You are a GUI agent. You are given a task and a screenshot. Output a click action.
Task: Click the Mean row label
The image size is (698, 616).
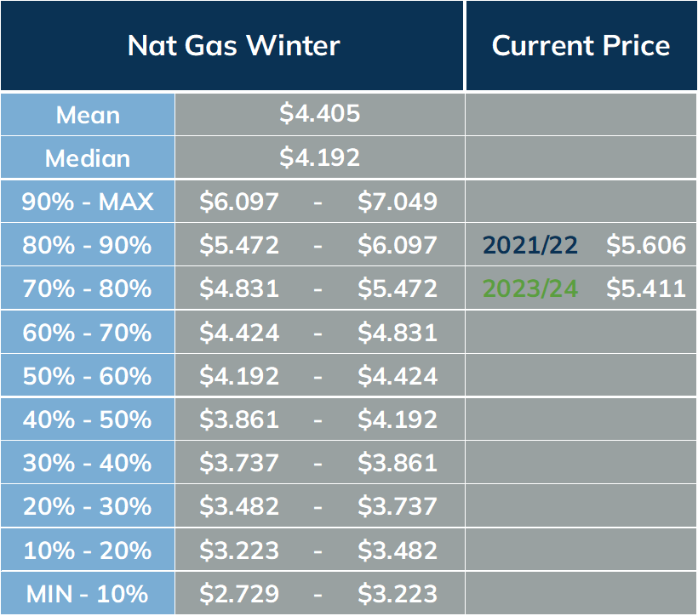(x=88, y=115)
